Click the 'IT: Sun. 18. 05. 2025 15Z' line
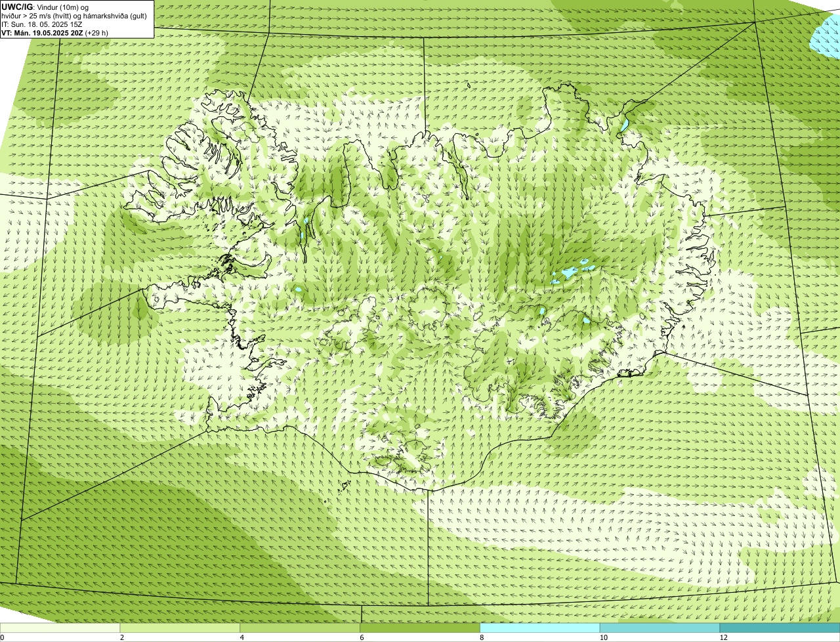Image resolution: width=840 pixels, height=642 pixels. (42, 24)
